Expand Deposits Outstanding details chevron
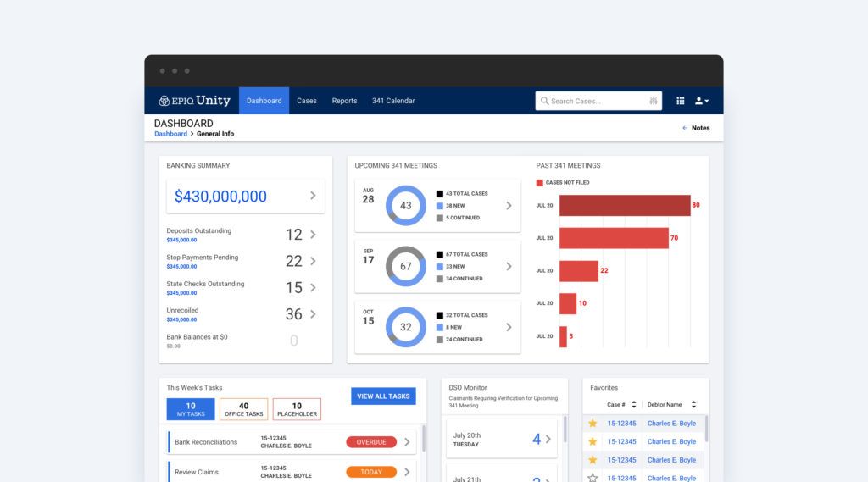Viewport: 868px width, 482px height. (313, 235)
